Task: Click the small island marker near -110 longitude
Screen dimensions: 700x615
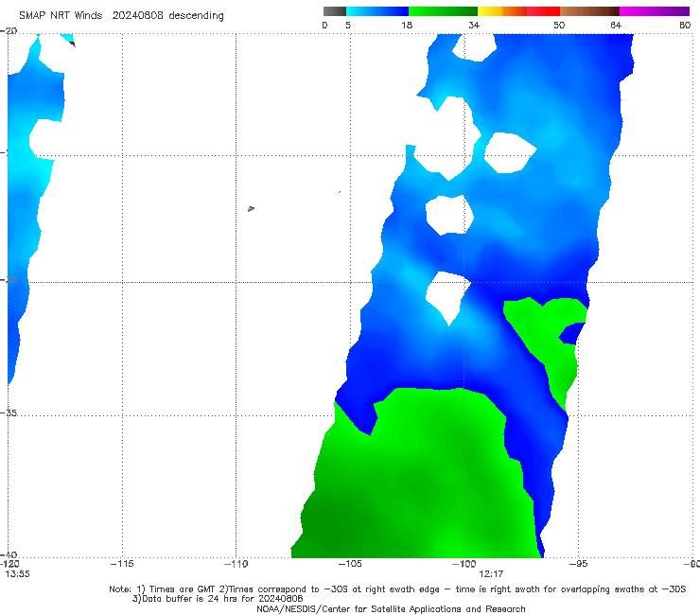Action: [251, 208]
